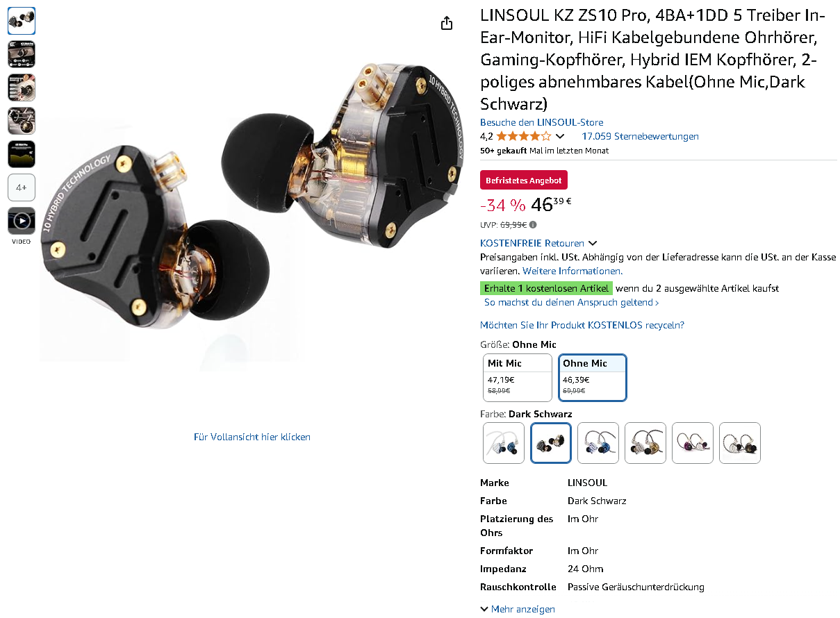Choose the purple earphone color swatch
The image size is (840, 618).
click(x=693, y=443)
